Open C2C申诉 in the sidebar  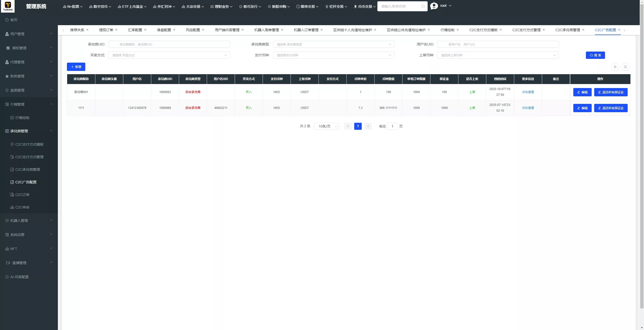point(29,207)
